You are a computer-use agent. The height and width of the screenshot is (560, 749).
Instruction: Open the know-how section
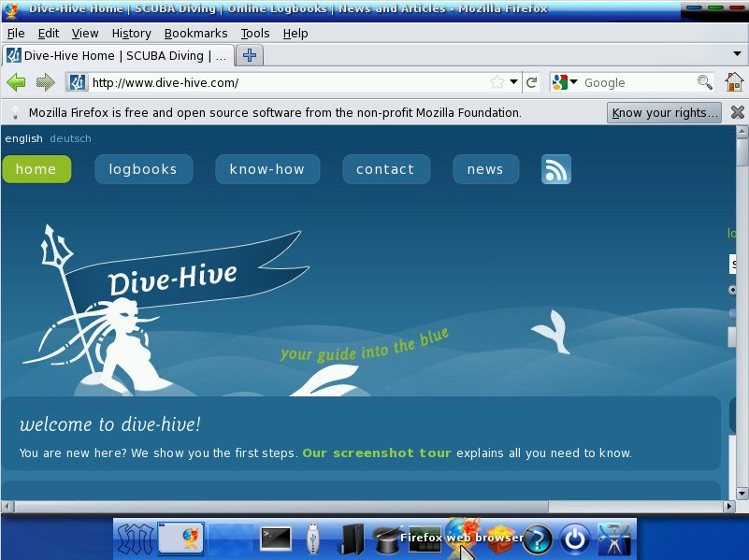point(267,169)
